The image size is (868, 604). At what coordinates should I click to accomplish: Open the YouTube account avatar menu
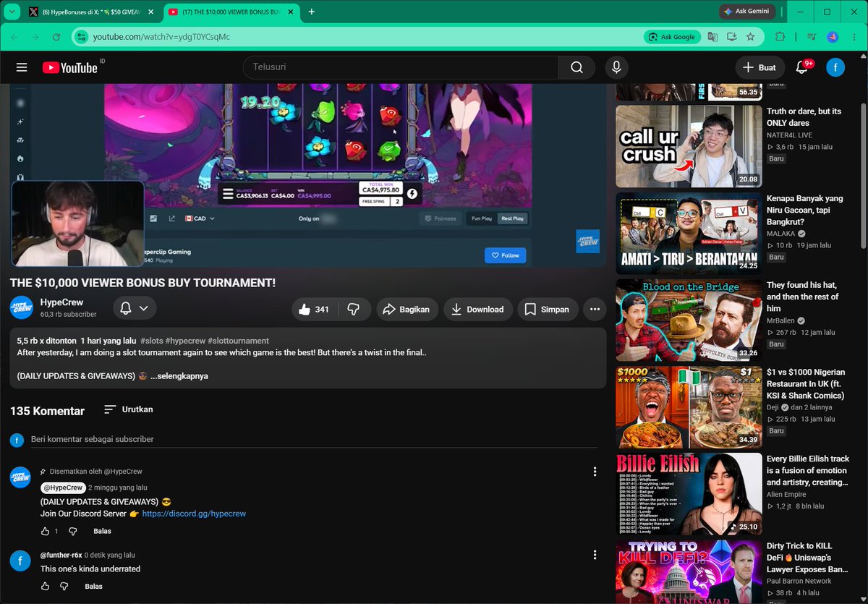(835, 67)
